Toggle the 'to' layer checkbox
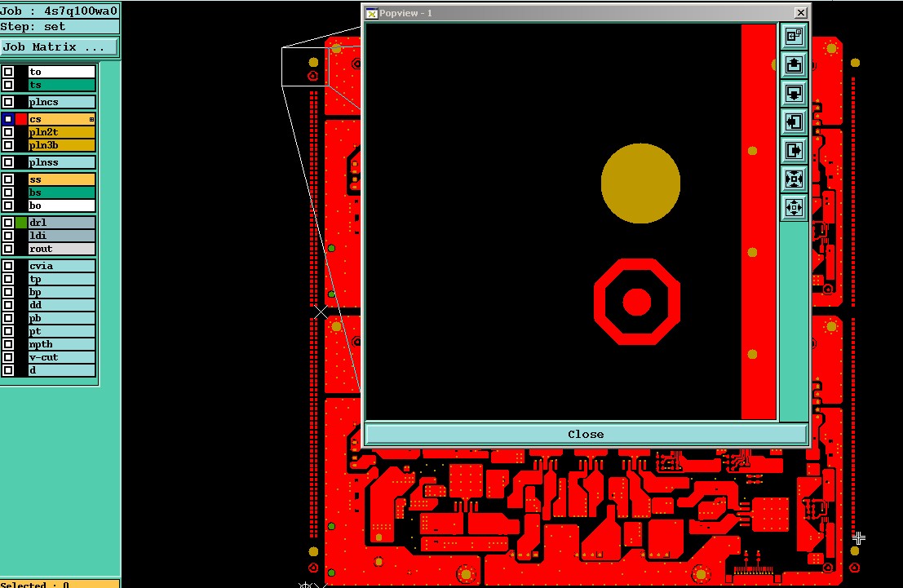The height and width of the screenshot is (588, 903). [8, 72]
